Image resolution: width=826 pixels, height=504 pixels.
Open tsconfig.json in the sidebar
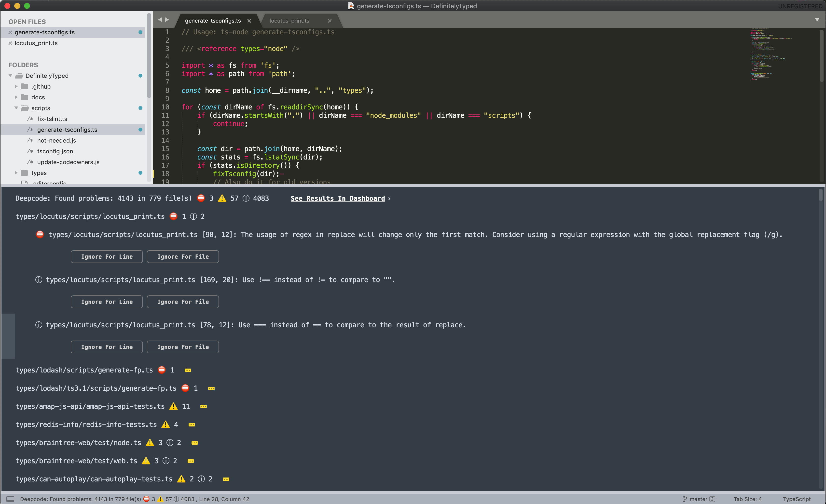pos(55,151)
